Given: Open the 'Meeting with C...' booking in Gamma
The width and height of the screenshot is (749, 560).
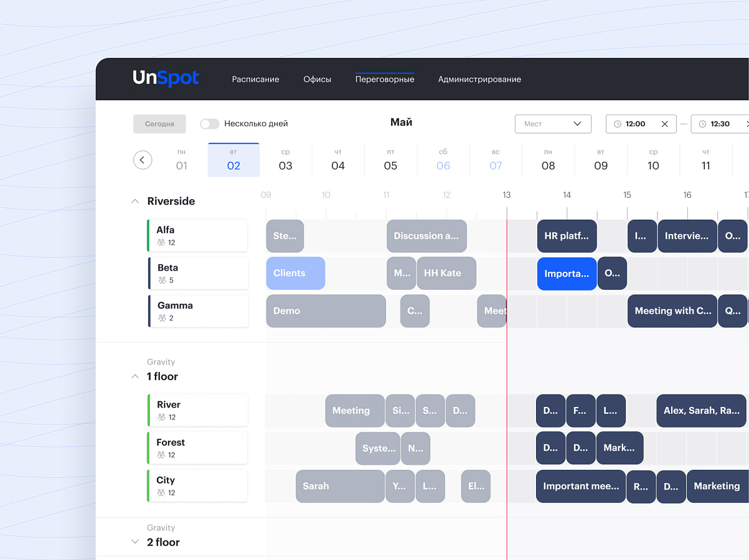Looking at the screenshot, I should [x=672, y=311].
